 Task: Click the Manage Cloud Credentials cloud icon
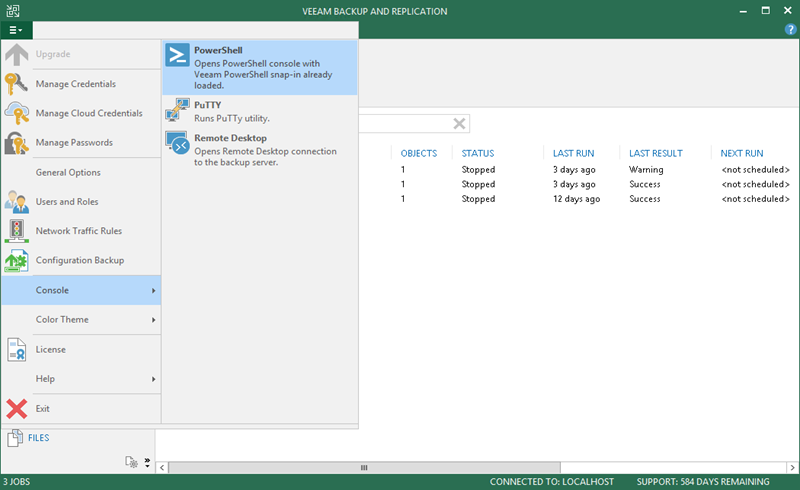pyautogui.click(x=17, y=113)
